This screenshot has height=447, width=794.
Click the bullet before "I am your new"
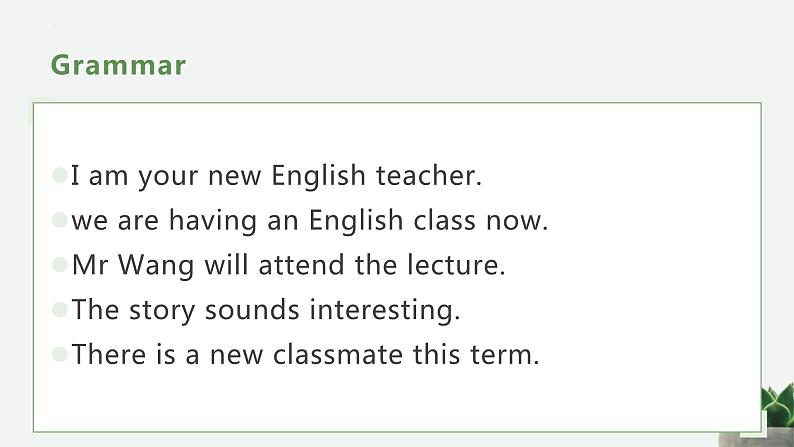tap(60, 176)
